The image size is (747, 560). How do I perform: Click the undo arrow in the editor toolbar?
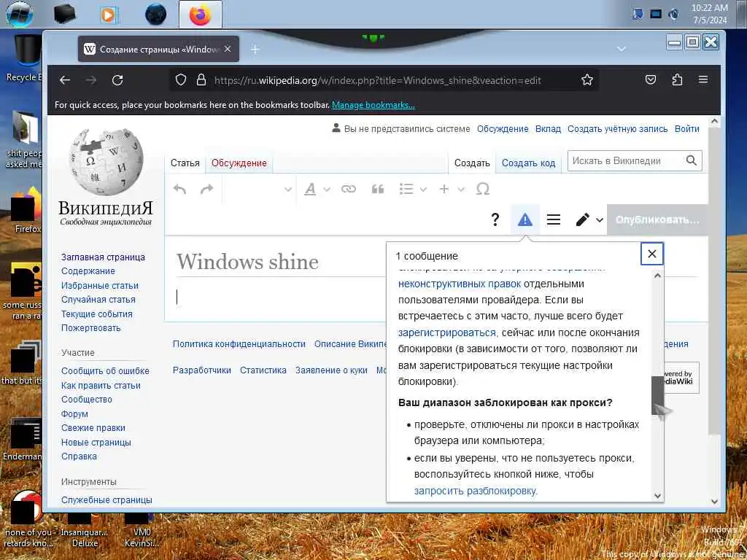click(x=179, y=189)
